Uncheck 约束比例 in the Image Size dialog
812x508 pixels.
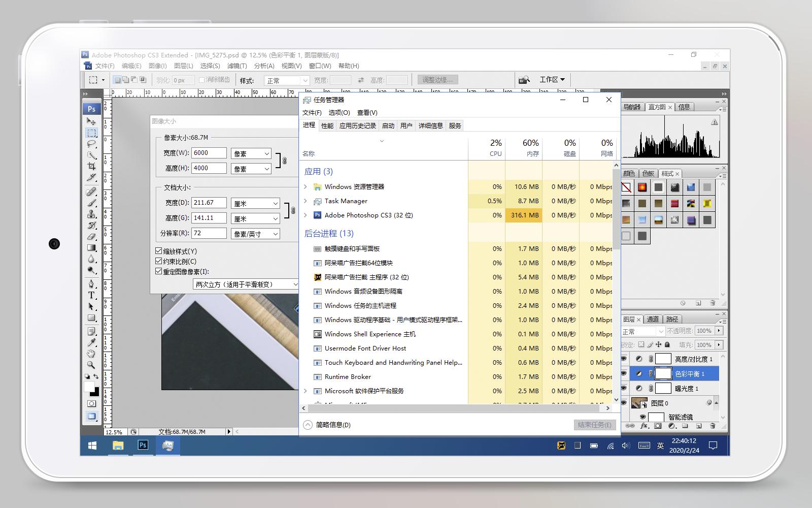[x=158, y=261]
